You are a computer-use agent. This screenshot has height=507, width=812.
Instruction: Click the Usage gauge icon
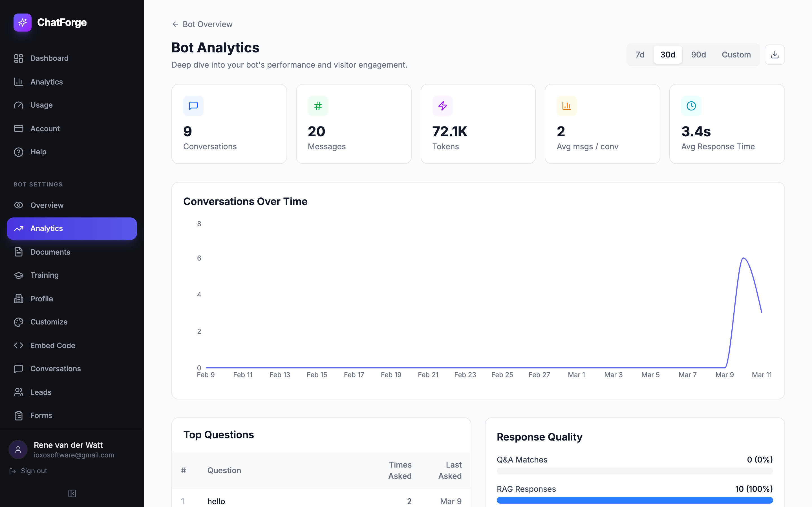(x=18, y=105)
